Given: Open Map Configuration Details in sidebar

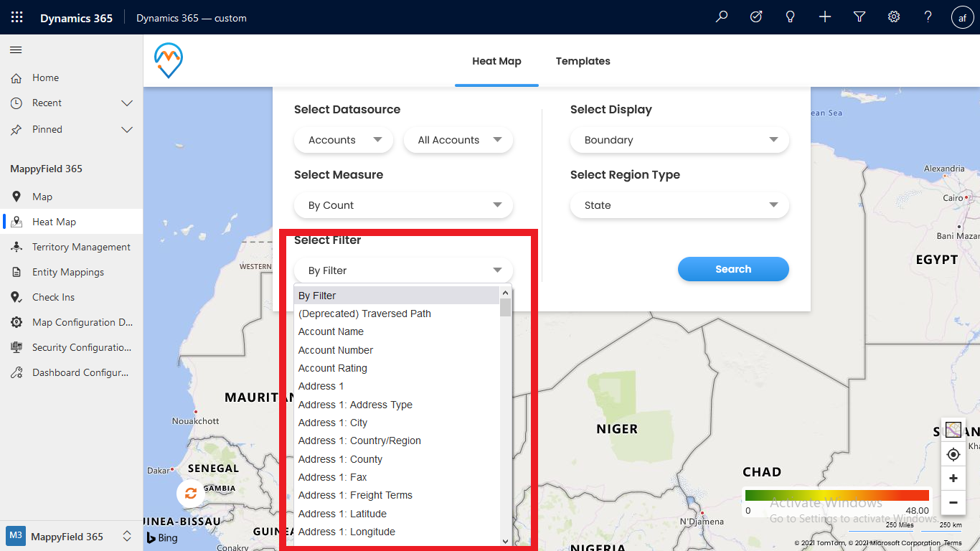Looking at the screenshot, I should click(71, 322).
